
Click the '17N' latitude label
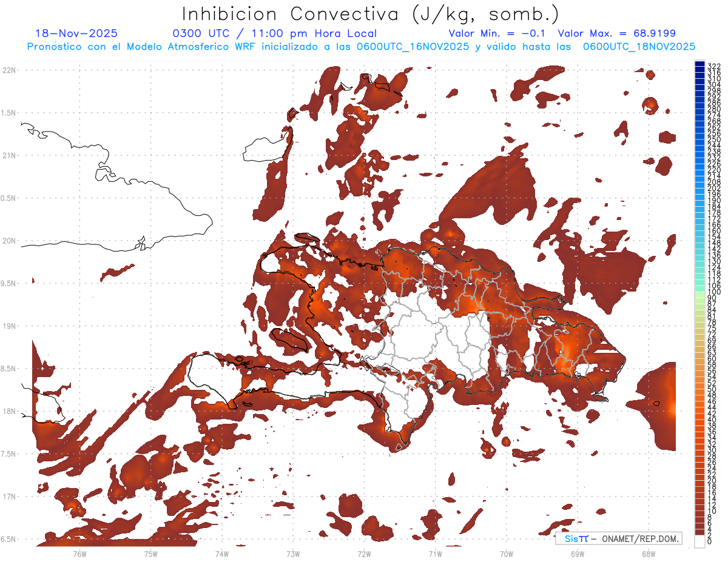click(9, 497)
